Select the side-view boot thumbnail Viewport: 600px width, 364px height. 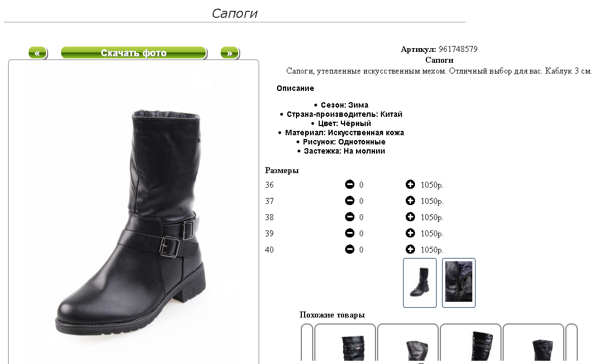pos(420,282)
